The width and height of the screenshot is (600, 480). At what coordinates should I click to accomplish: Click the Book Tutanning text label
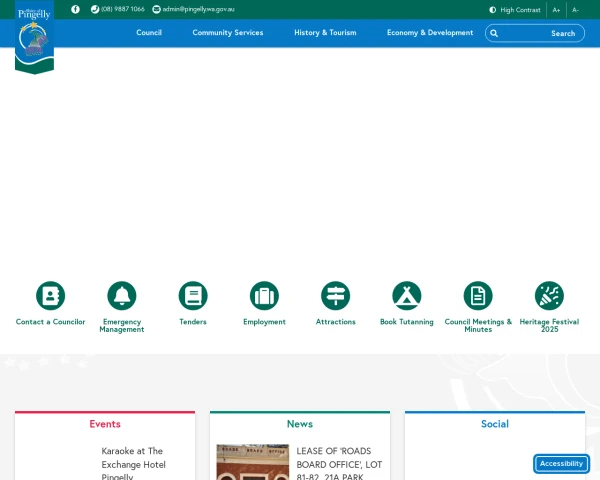tap(407, 322)
